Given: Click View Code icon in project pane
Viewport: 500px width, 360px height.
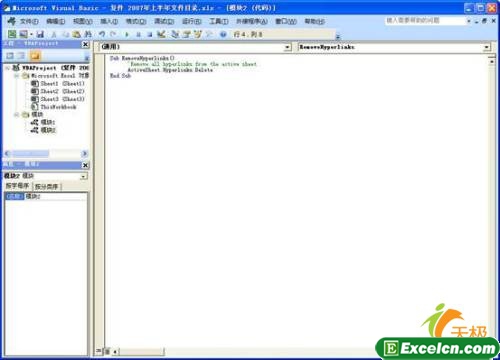Looking at the screenshot, I should (10, 56).
